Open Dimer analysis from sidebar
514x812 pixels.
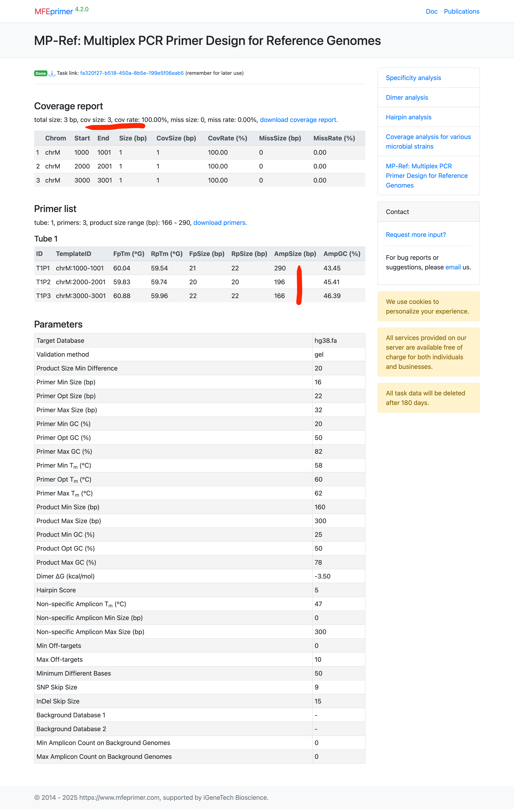click(x=407, y=97)
